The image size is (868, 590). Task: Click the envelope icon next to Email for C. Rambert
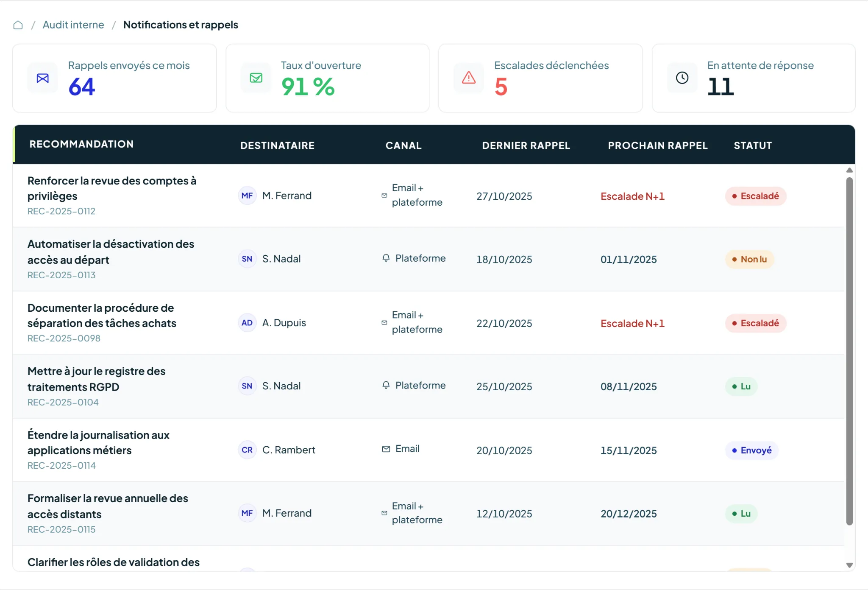(x=386, y=449)
